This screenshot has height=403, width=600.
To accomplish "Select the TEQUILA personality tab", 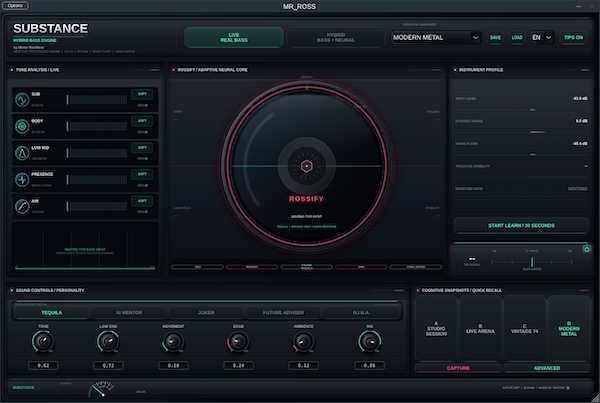I will [52, 313].
